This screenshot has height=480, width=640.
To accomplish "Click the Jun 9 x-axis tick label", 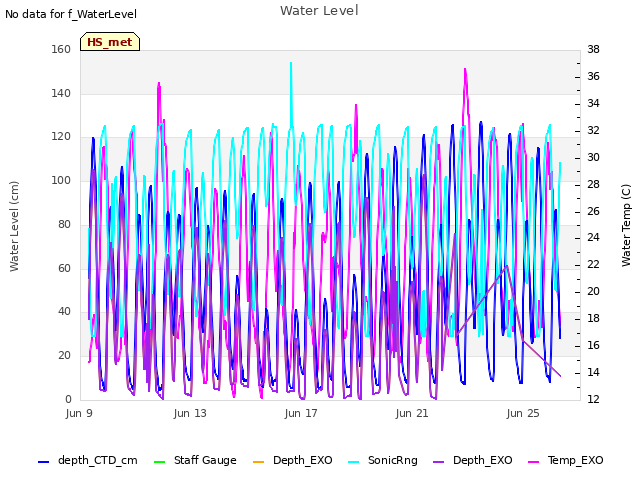I will click(79, 413).
